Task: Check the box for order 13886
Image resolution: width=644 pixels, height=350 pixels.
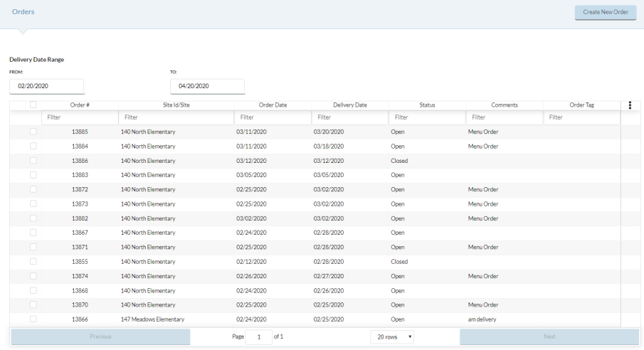Action: (33, 160)
